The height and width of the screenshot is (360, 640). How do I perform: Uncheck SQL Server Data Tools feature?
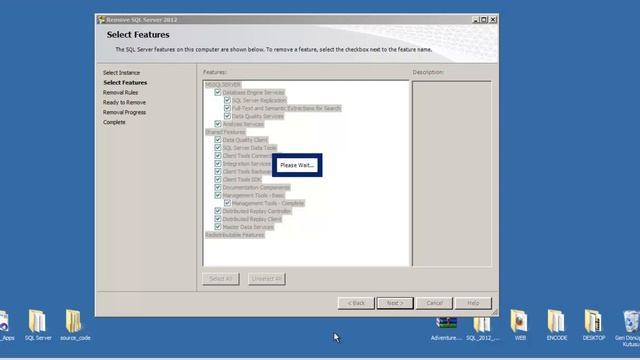218,148
